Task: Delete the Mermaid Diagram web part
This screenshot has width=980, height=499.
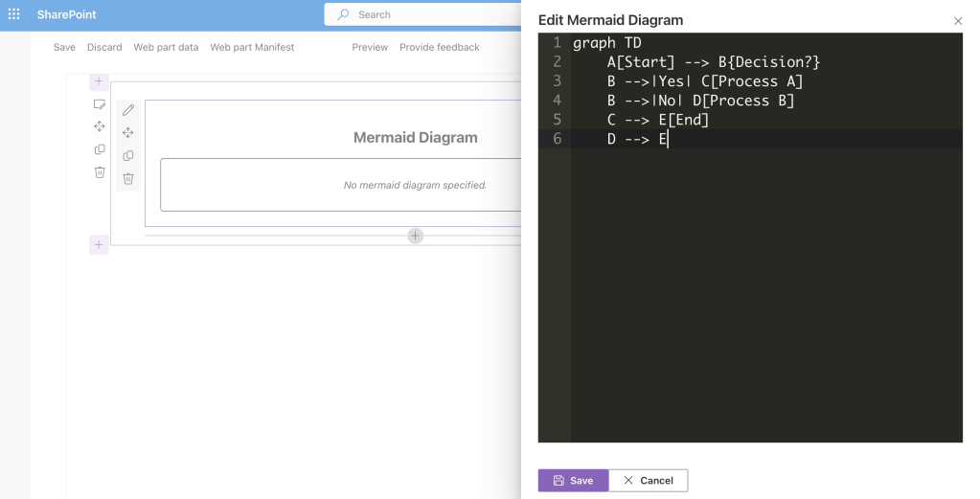Action: click(x=128, y=178)
